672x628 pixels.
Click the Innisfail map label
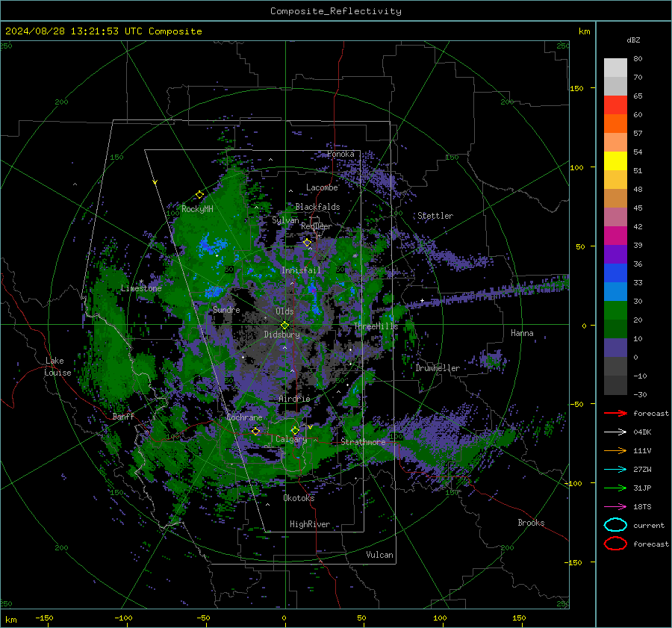click(x=301, y=270)
